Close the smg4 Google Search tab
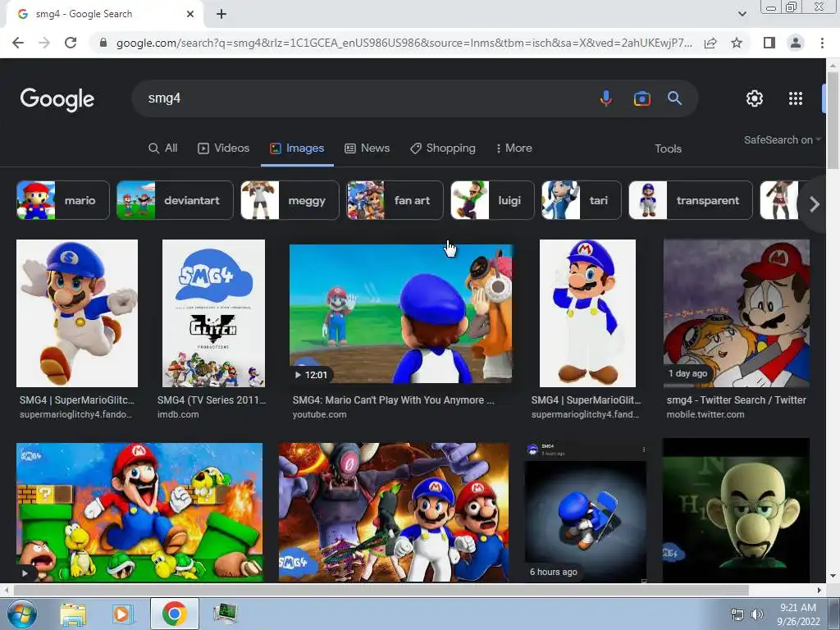840x630 pixels. coord(190,15)
